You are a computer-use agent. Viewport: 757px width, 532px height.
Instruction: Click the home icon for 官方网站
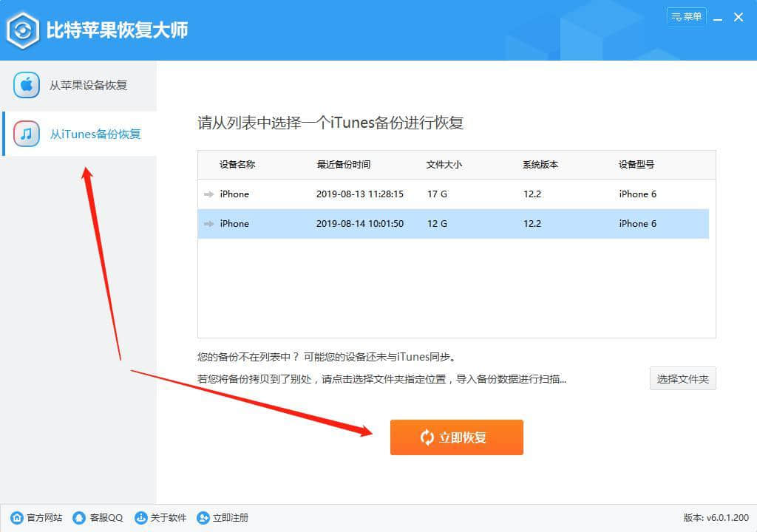[x=17, y=518]
